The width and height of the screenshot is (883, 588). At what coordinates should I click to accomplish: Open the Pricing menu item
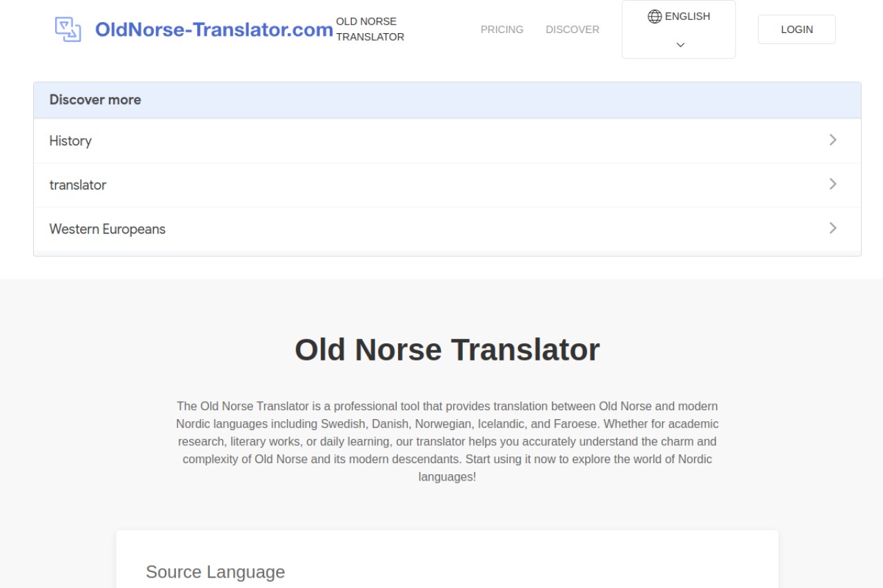point(502,30)
